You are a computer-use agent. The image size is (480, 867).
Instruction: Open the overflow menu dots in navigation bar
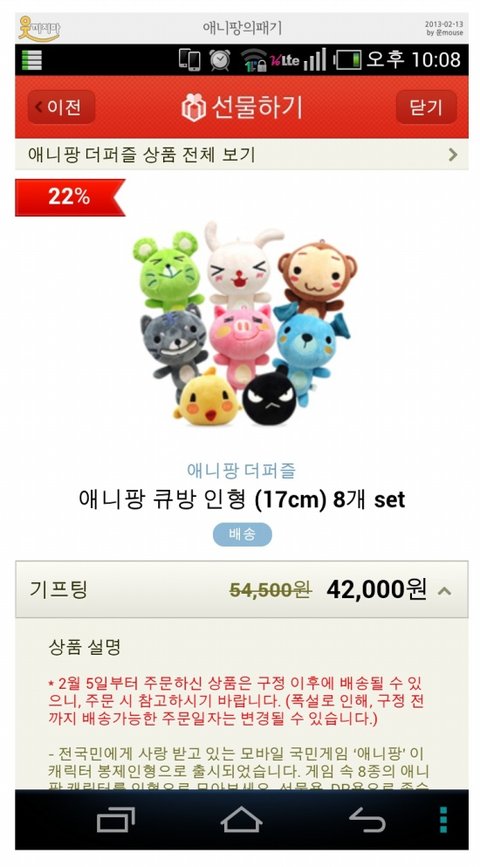(x=443, y=819)
